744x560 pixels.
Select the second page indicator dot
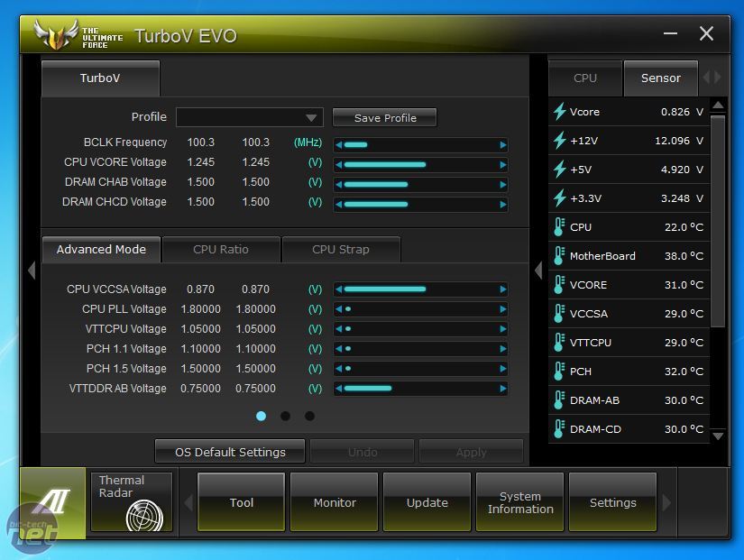(x=285, y=417)
